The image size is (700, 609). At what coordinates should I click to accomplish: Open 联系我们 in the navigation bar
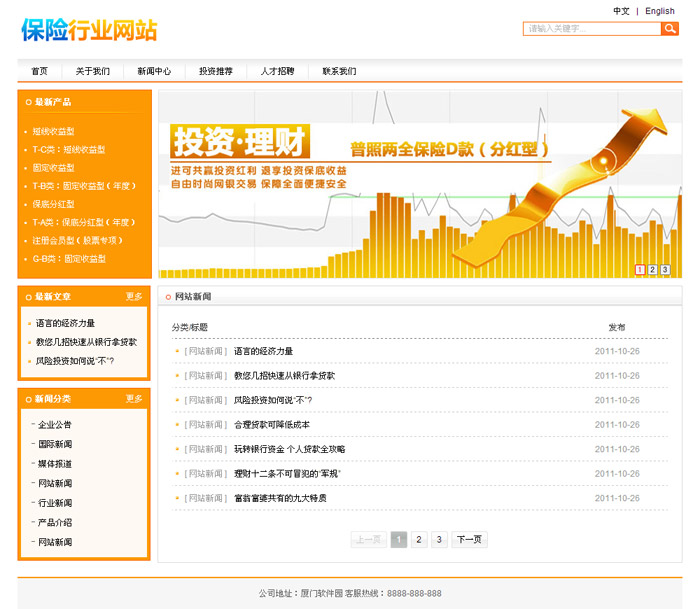pyautogui.click(x=339, y=71)
